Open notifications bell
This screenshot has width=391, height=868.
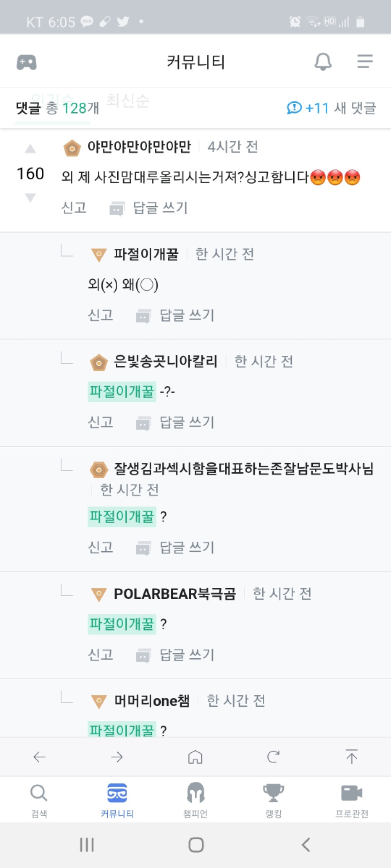(x=323, y=62)
